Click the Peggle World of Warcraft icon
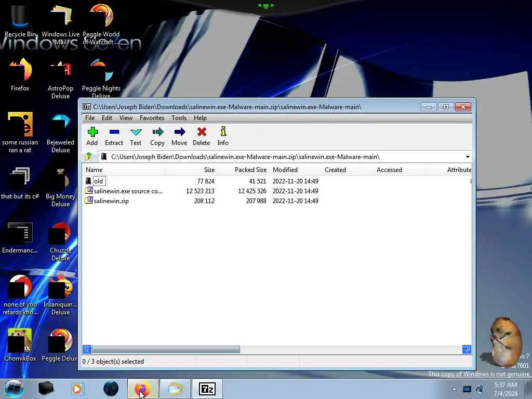This screenshot has height=399, width=532. pyautogui.click(x=101, y=24)
